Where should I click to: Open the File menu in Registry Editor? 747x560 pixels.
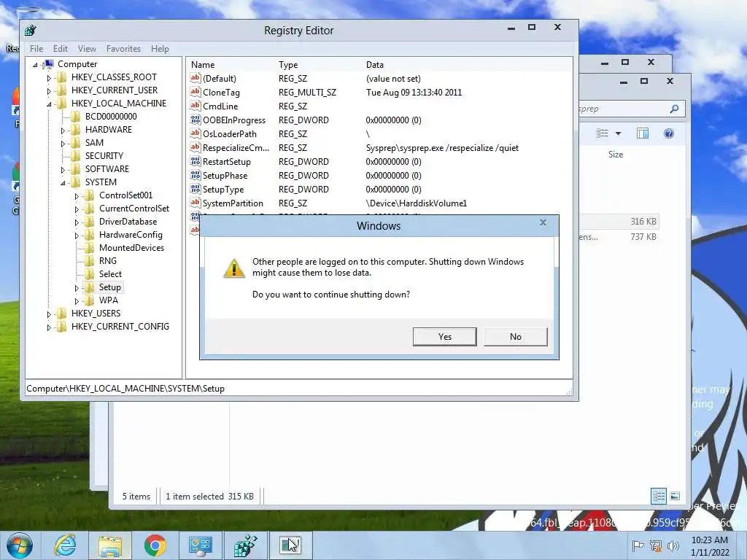(x=36, y=49)
